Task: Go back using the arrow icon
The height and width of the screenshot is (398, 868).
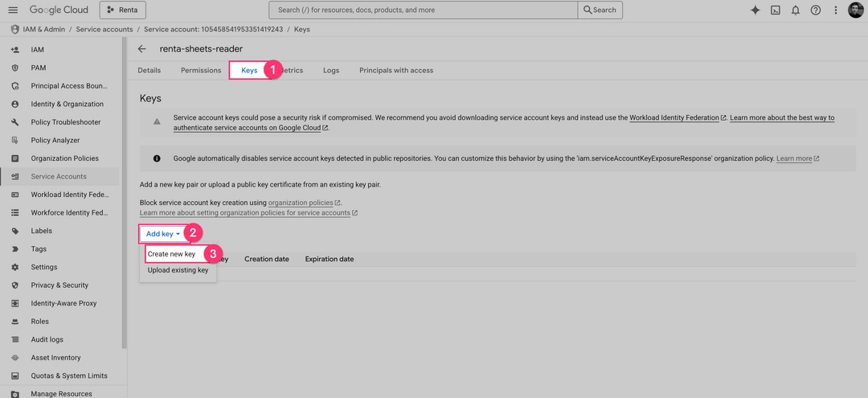Action: pos(142,48)
